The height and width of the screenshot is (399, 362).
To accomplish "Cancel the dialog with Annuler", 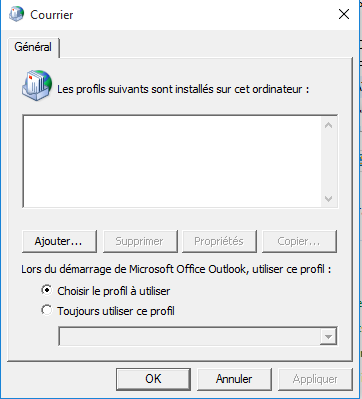I will (234, 379).
